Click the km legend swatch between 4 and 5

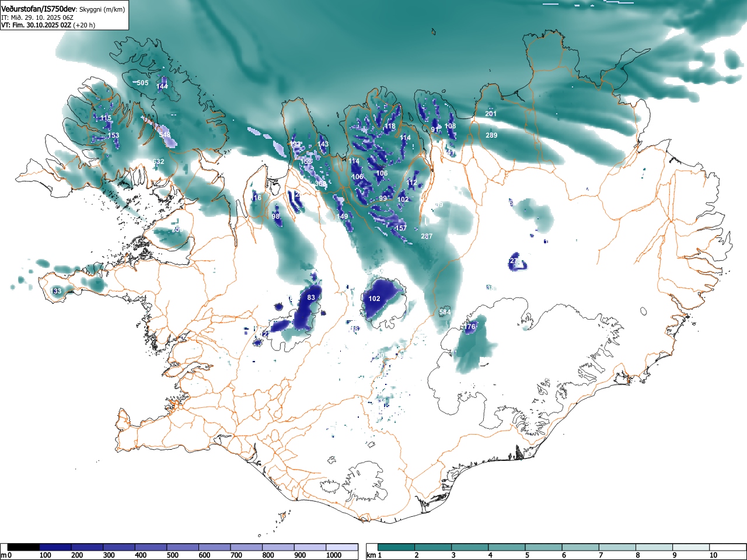point(507,547)
